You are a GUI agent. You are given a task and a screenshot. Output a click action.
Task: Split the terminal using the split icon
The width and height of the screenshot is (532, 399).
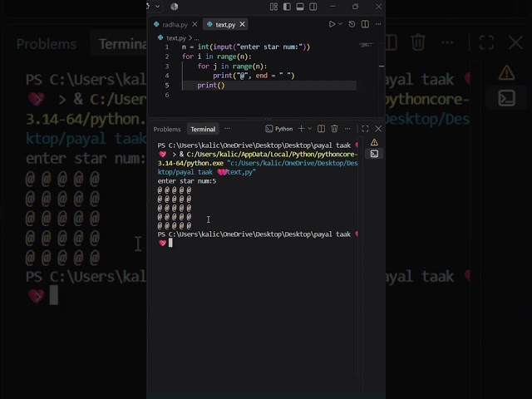[321, 129]
